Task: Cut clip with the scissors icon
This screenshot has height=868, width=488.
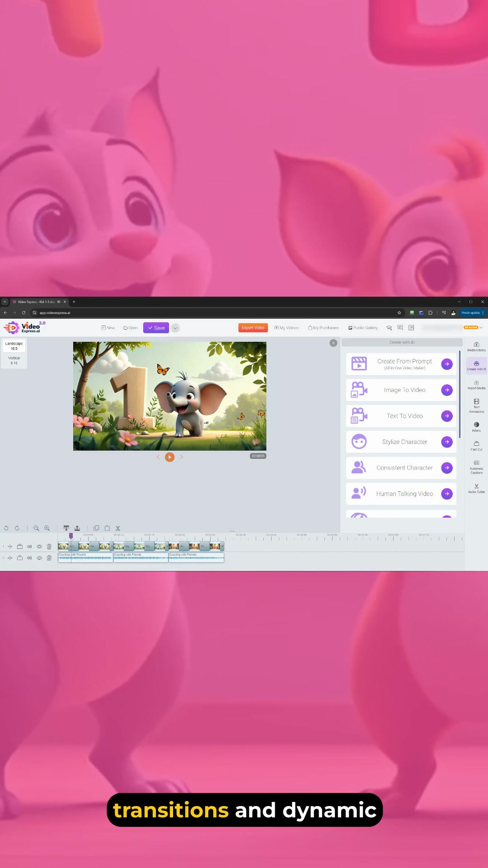Action: 118,528
